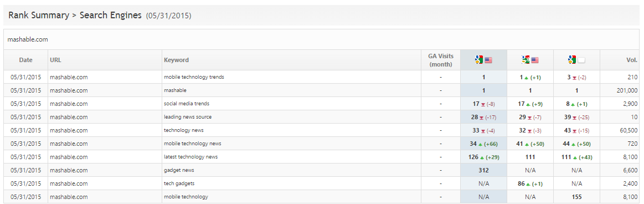
Task: Click the URL column header
Action: (x=55, y=60)
